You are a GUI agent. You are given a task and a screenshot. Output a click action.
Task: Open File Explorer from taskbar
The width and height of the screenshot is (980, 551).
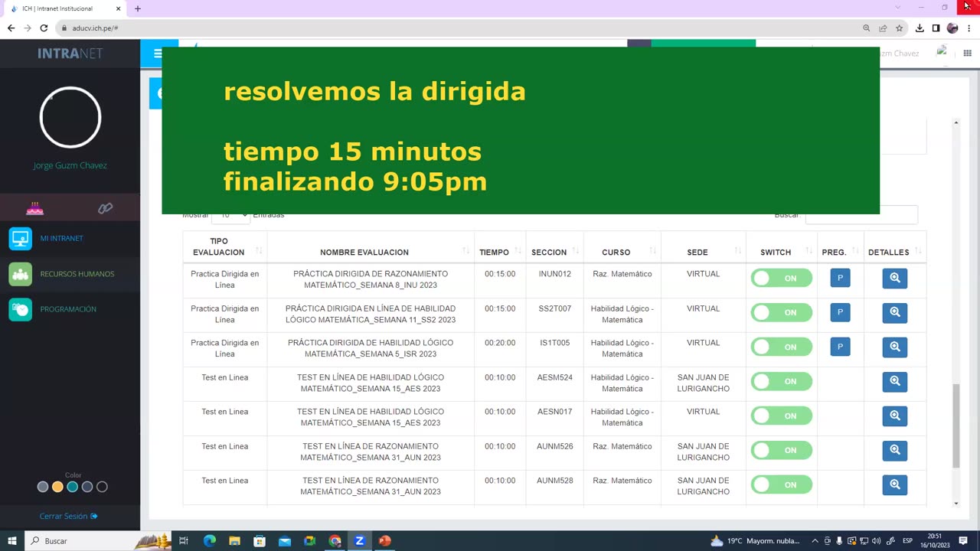234,541
